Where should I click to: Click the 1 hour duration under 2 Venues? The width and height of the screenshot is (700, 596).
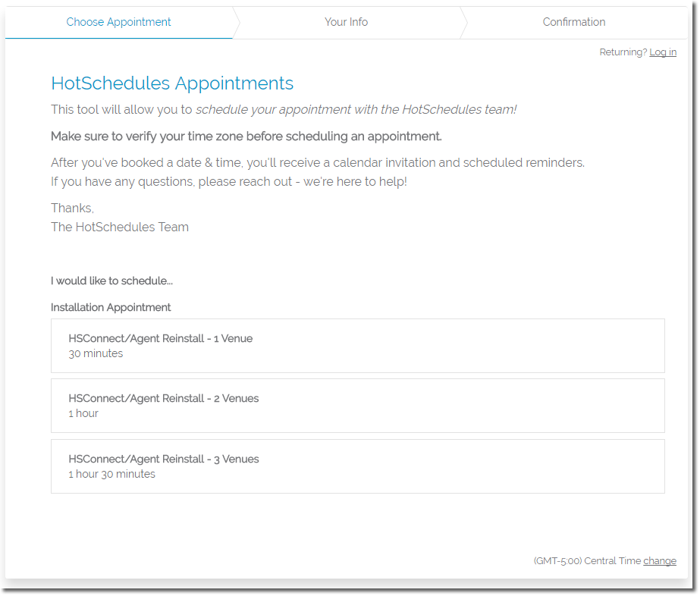point(83,413)
